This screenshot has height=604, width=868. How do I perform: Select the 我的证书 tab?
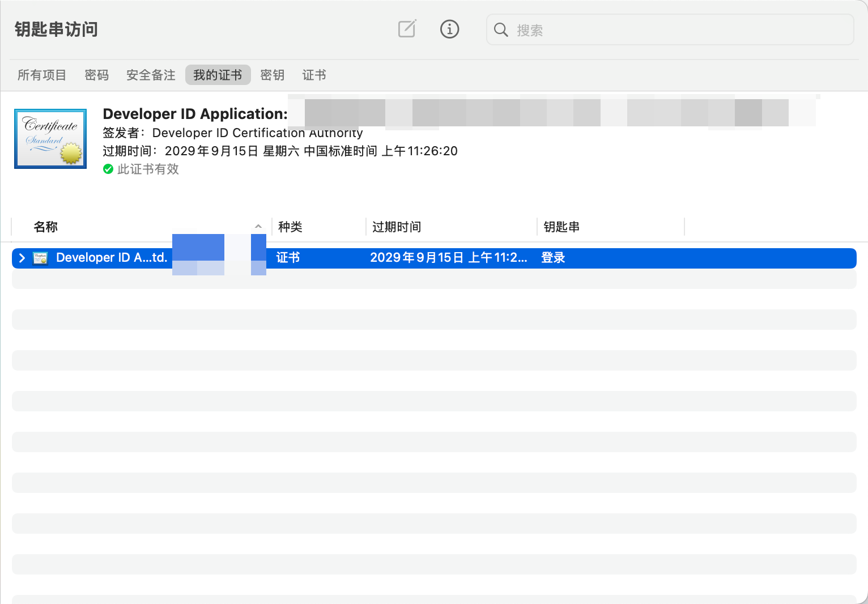[x=218, y=75]
